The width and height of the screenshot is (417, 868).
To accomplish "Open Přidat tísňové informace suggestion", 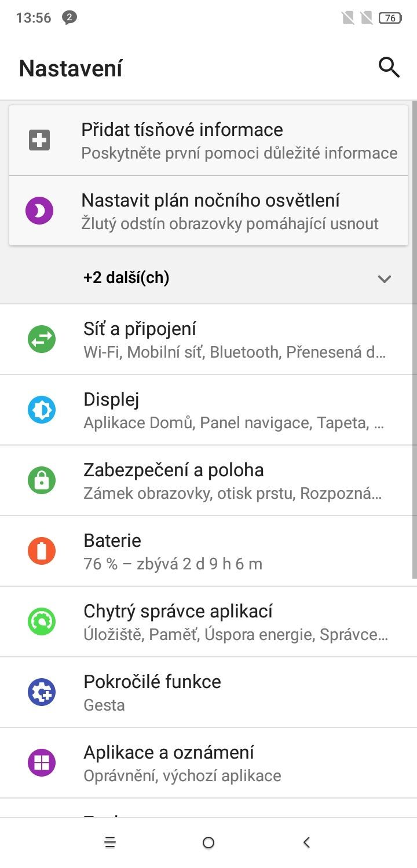I will 209,139.
